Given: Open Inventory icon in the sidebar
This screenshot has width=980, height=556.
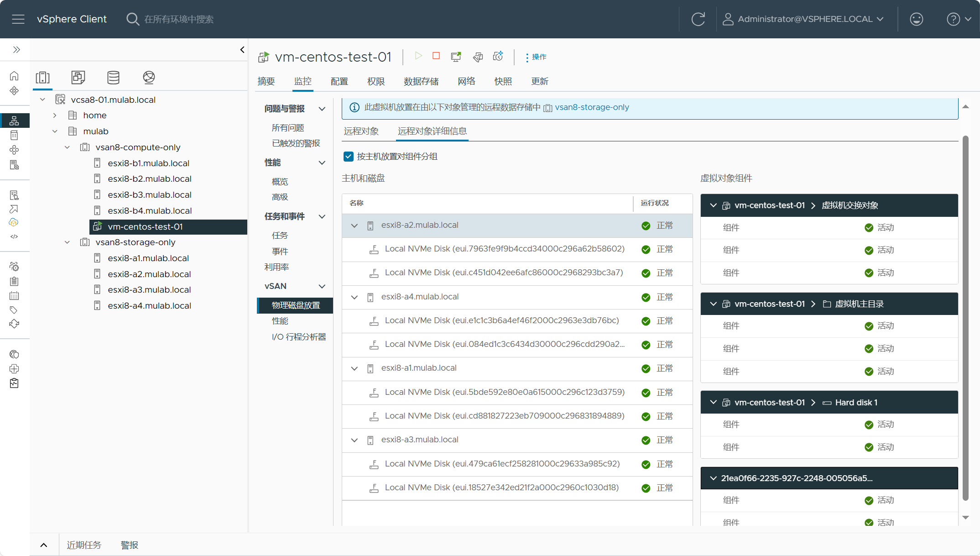Looking at the screenshot, I should (x=14, y=121).
